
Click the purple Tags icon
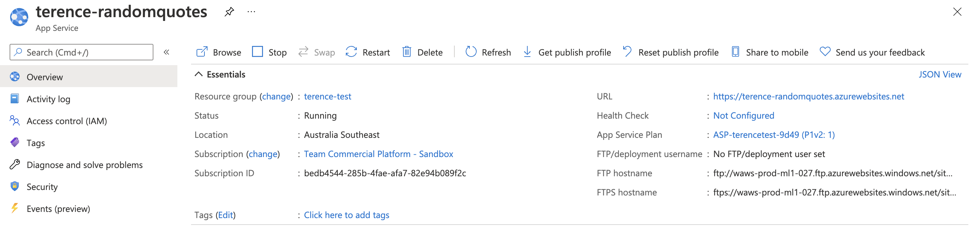click(x=14, y=142)
